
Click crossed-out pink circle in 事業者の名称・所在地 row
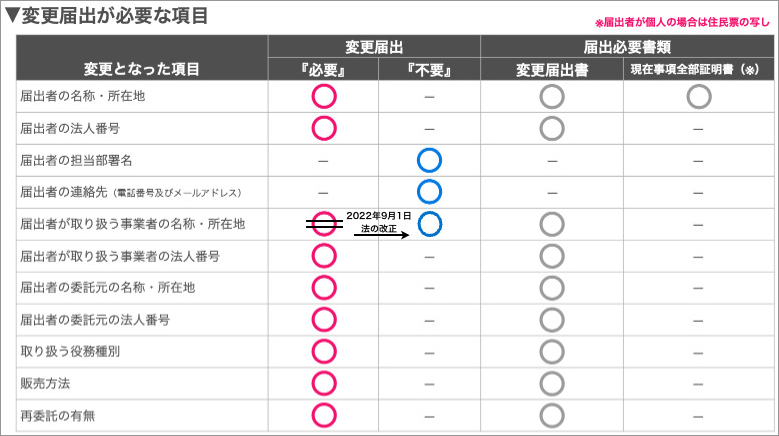(x=324, y=224)
